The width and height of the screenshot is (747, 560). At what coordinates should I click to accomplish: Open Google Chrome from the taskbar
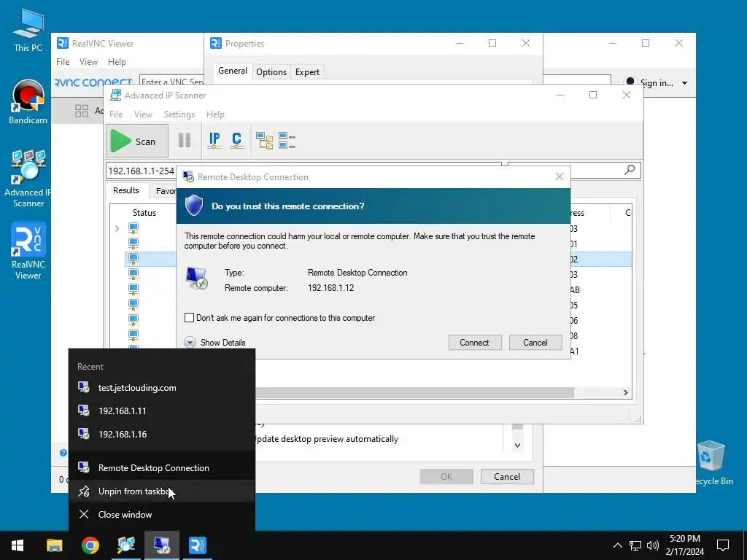pos(90,545)
